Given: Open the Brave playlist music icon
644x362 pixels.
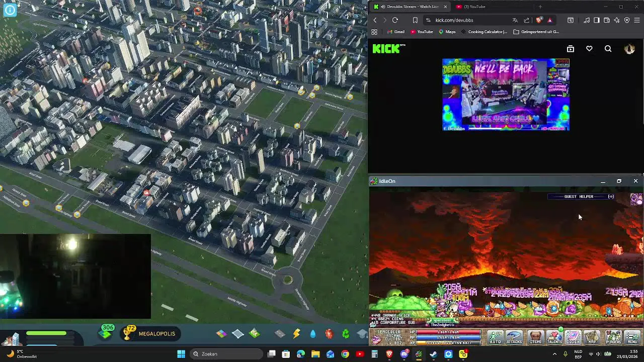Looking at the screenshot, I should coord(587,20).
